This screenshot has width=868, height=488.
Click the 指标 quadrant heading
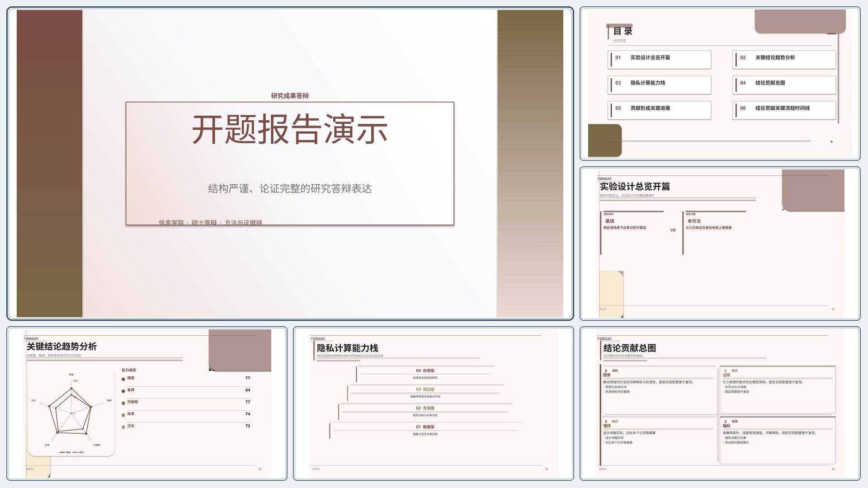(726, 426)
